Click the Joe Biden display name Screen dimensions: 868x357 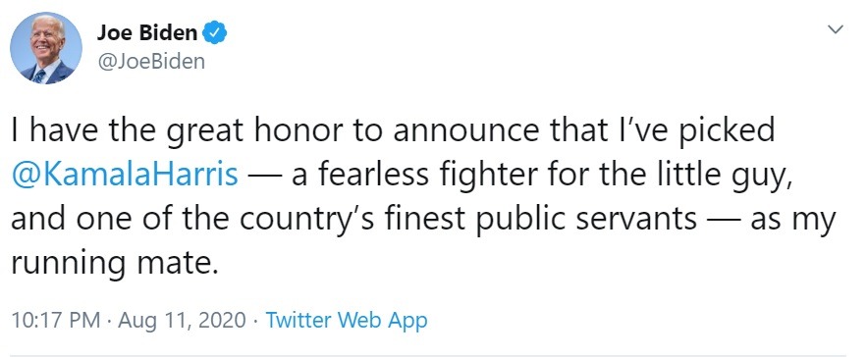coord(147,33)
